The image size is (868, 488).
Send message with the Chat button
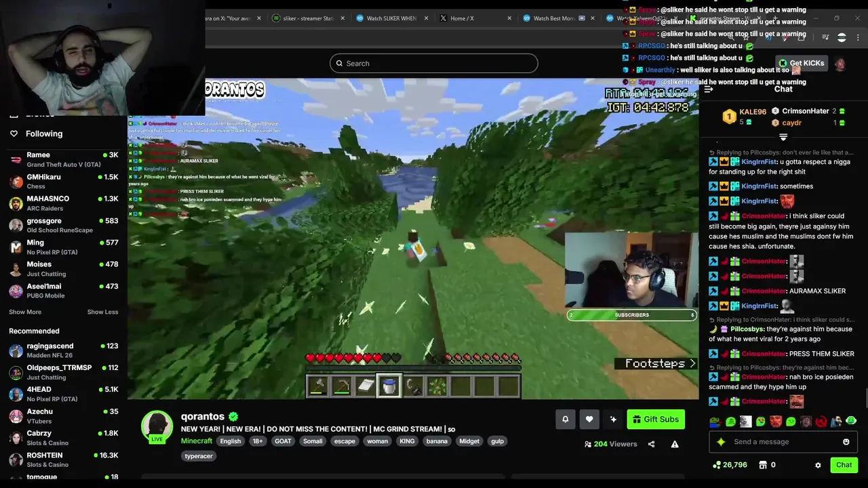(x=844, y=465)
